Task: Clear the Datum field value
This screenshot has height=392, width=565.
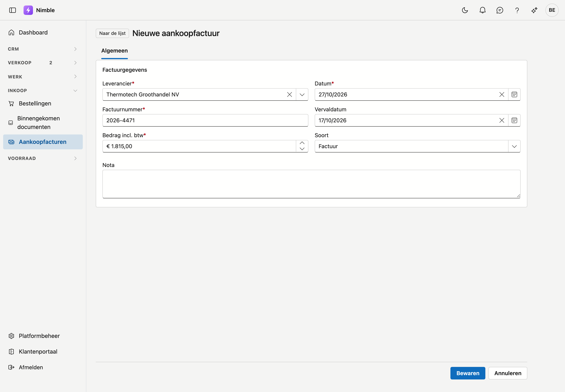Action: pyautogui.click(x=502, y=94)
